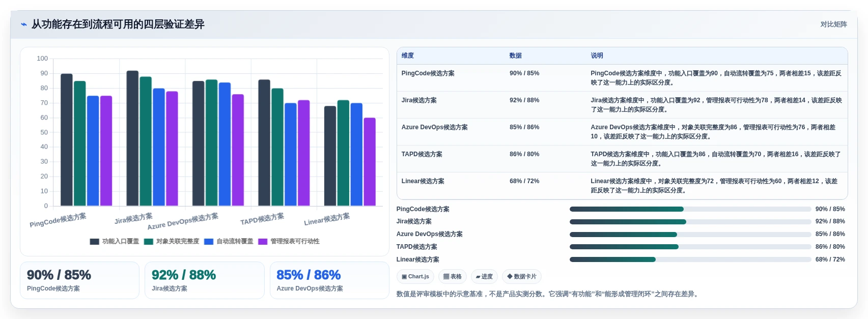The height and width of the screenshot is (319, 868).
Task: Click the 说明 column header
Action: [x=597, y=55]
